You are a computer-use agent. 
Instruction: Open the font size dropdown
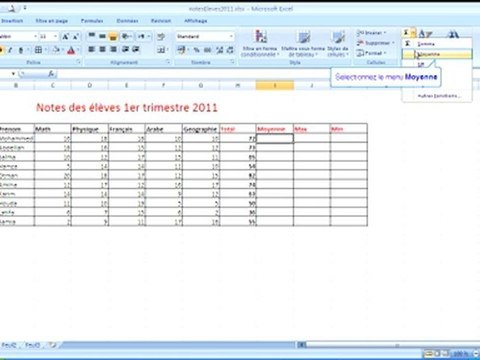click(55, 36)
